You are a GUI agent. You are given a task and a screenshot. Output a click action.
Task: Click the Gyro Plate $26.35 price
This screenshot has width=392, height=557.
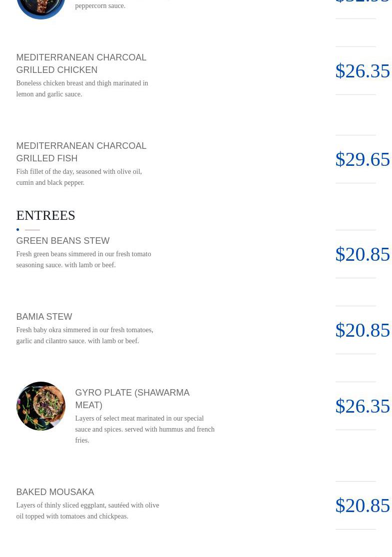coord(362,406)
